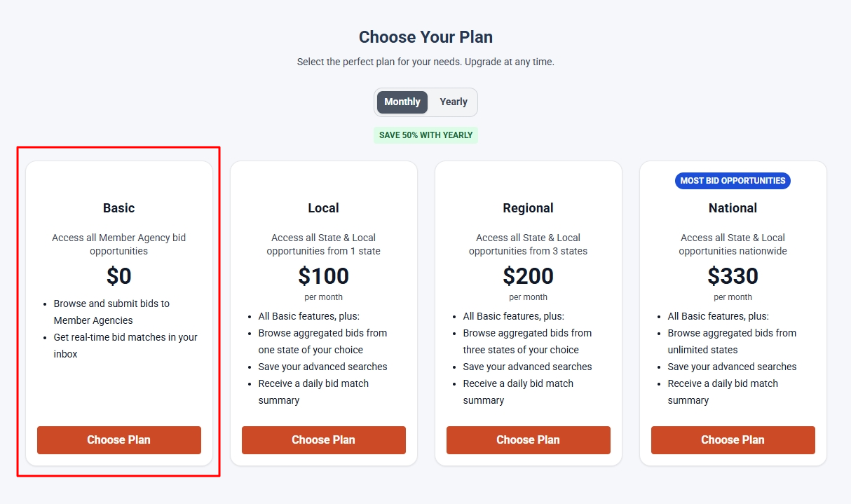Switch billing to Monthly
The image size is (851, 504).
402,102
